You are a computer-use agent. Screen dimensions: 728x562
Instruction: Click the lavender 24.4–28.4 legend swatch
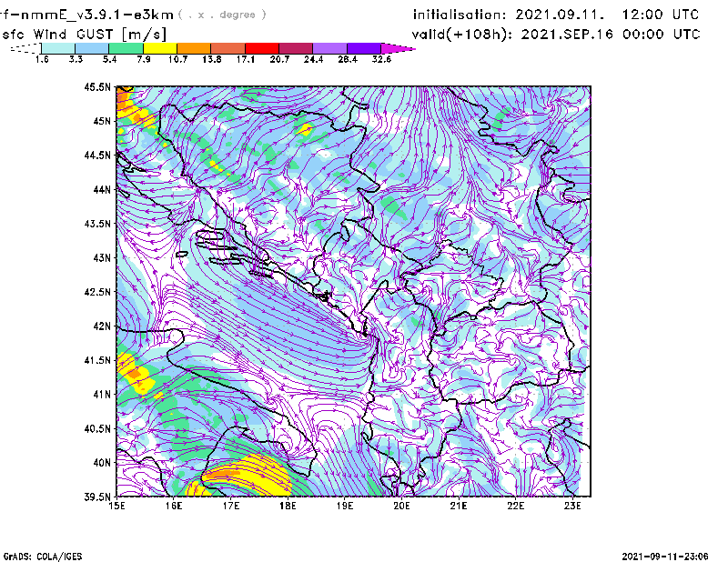(x=330, y=48)
